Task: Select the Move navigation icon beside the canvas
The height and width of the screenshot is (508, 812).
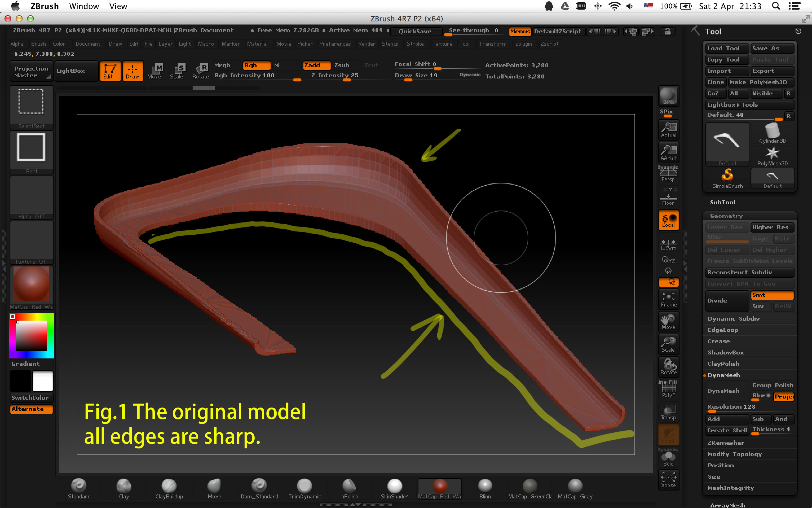Action: (668, 322)
